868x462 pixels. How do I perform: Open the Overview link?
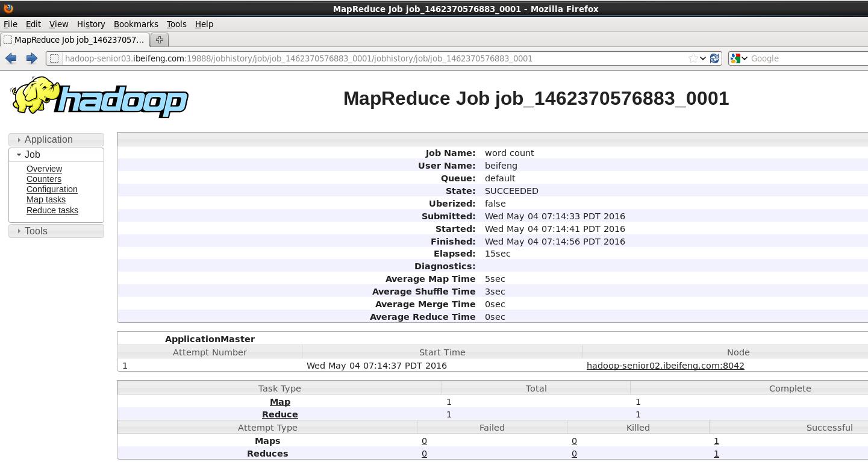pos(44,169)
